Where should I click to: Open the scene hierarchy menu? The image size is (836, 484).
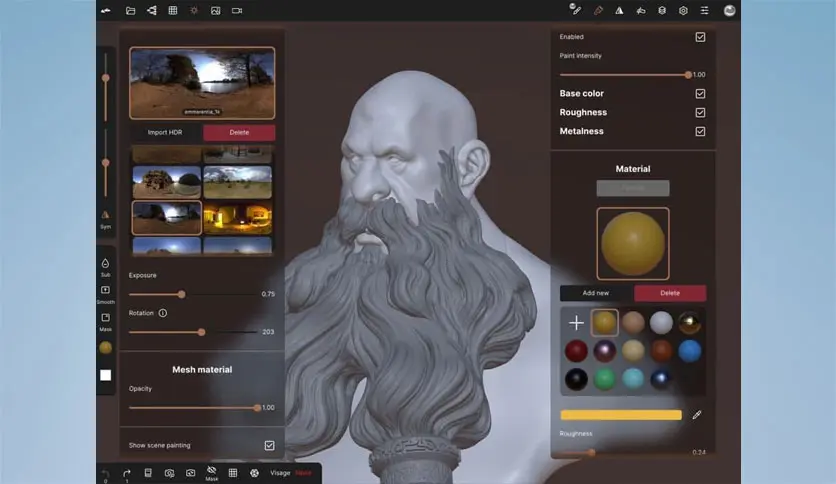(152, 11)
